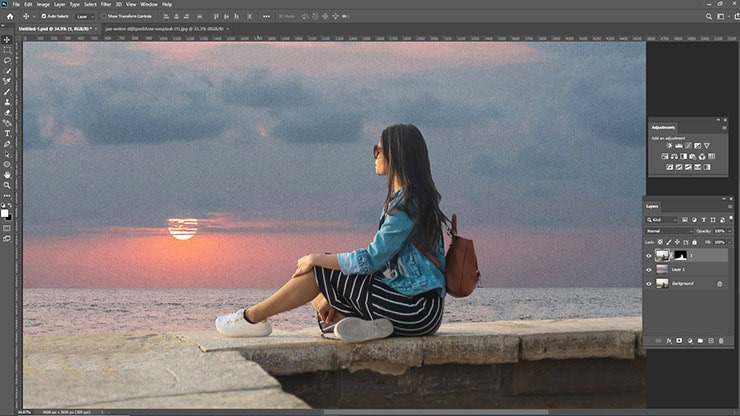Toggle the Auto-Select checkbox

(44, 16)
